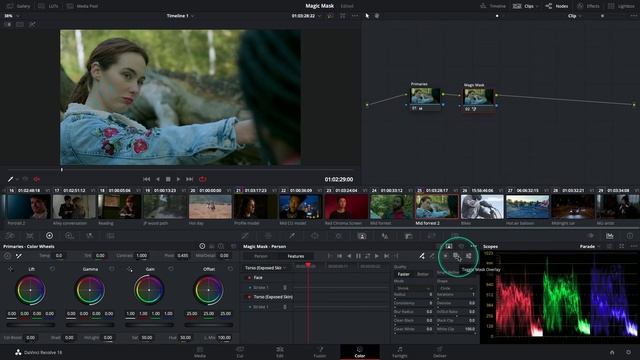This screenshot has height=360, width=640.
Task: Select the Hot day clip thumbnail
Action: pyautogui.click(x=210, y=207)
